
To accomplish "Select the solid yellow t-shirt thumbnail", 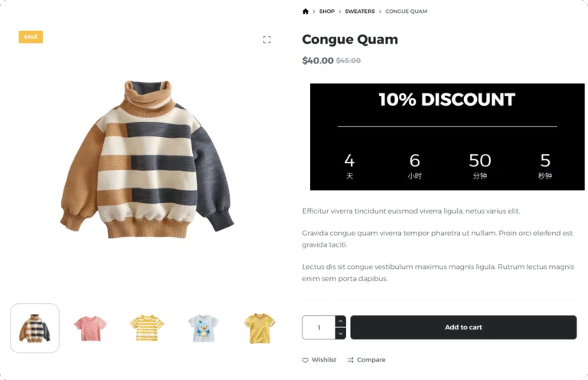I will tap(259, 328).
